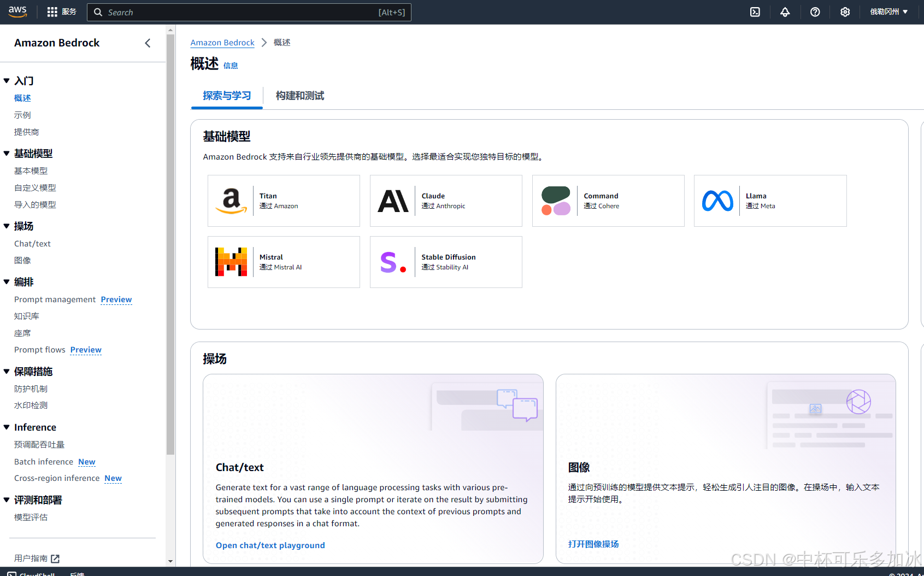Click the external link icon beside 用户指南
924x576 pixels.
[55, 559]
